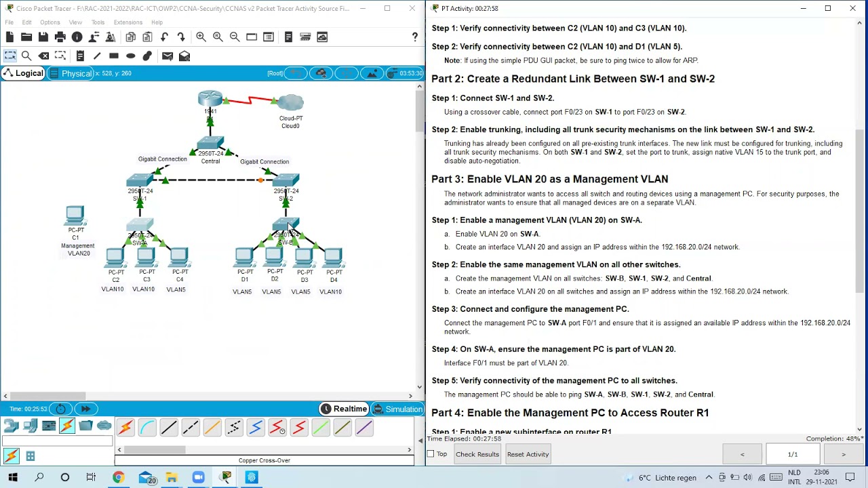The width and height of the screenshot is (868, 488).
Task: Choose the Place Note tool
Action: (x=80, y=56)
